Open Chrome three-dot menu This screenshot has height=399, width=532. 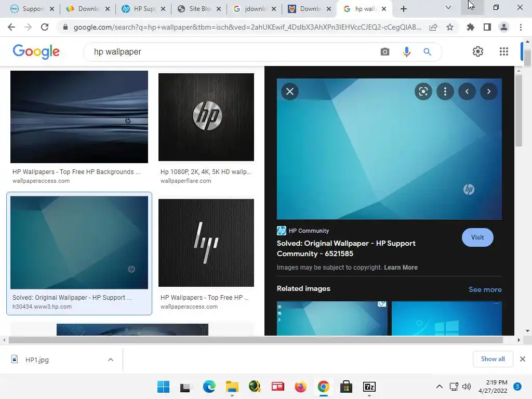pyautogui.click(x=521, y=27)
